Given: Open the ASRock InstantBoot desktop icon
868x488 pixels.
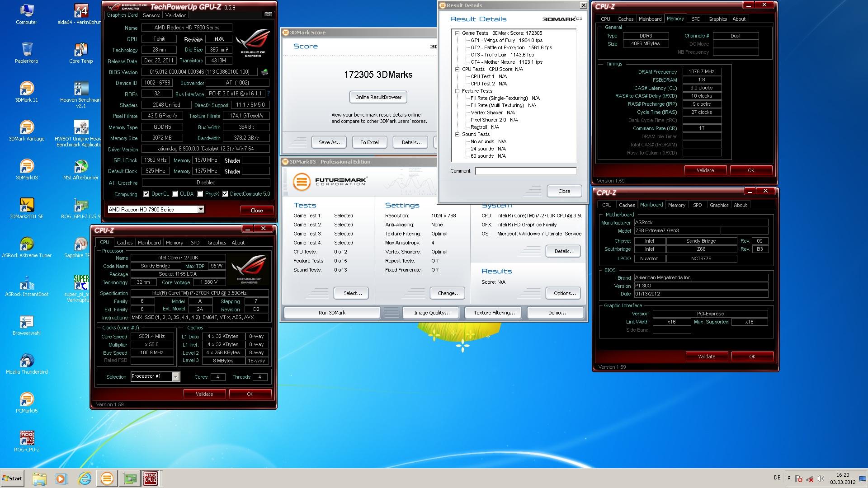Looking at the screenshot, I should tap(27, 286).
